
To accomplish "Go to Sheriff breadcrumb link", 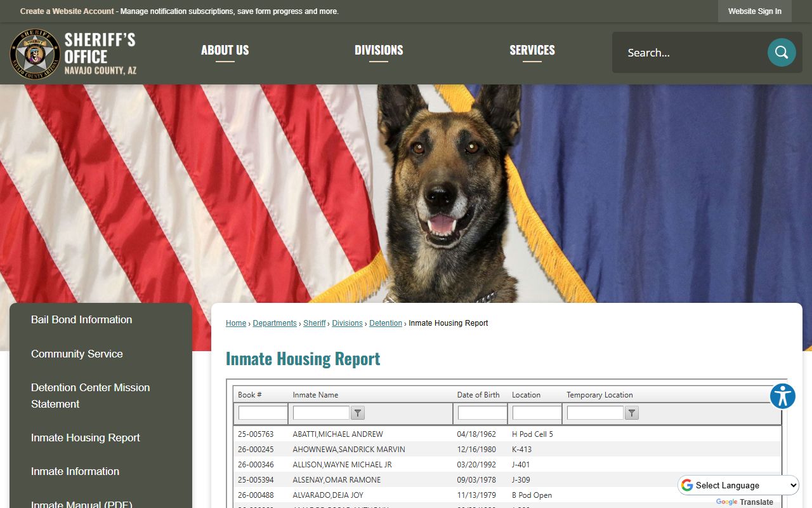I will (315, 323).
